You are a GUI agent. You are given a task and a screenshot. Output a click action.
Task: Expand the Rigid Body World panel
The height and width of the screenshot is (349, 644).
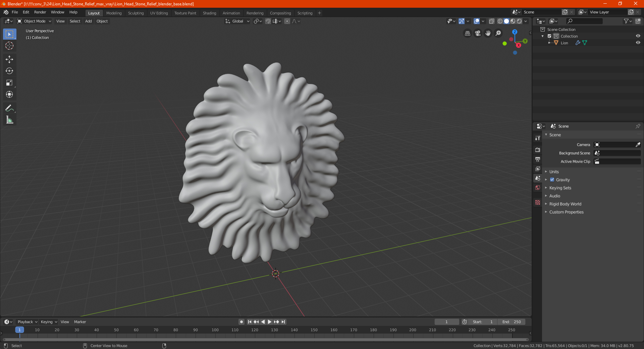[565, 204]
